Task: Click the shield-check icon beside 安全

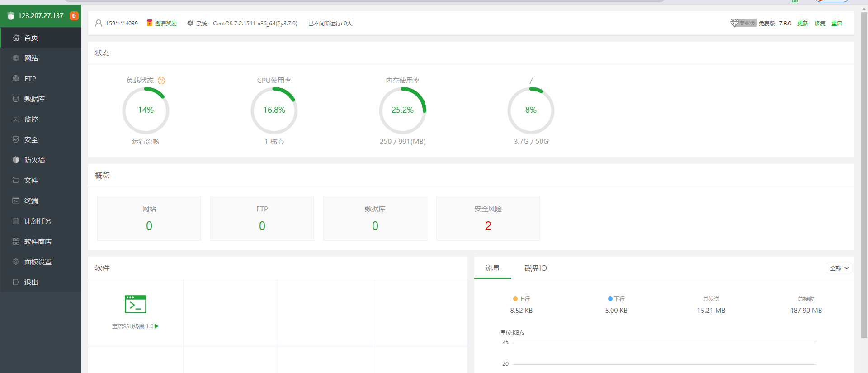Action: pos(16,139)
